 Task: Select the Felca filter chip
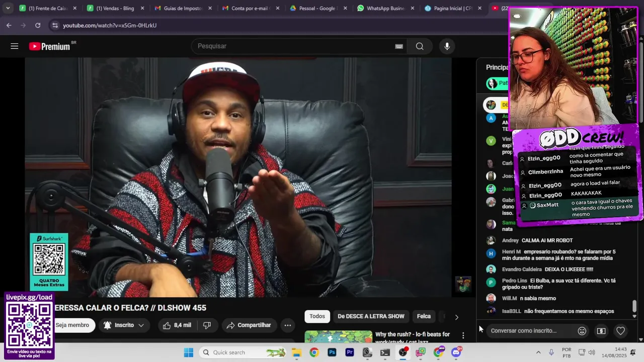[x=424, y=316]
